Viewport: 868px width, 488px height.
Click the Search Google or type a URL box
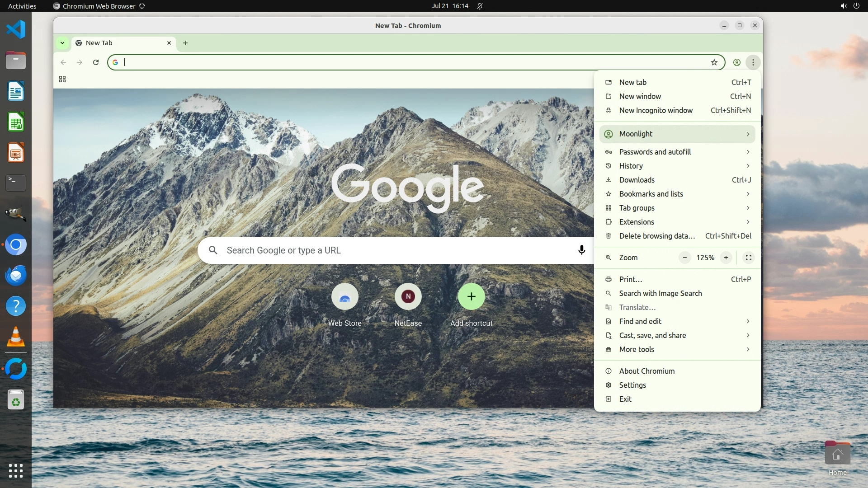pos(389,250)
